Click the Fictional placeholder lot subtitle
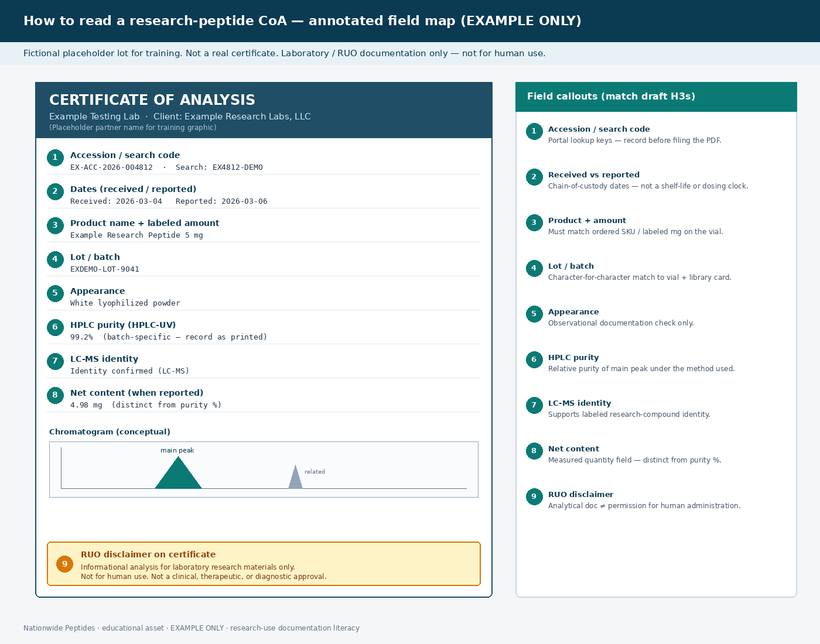This screenshot has width=820, height=644. pyautogui.click(x=284, y=53)
